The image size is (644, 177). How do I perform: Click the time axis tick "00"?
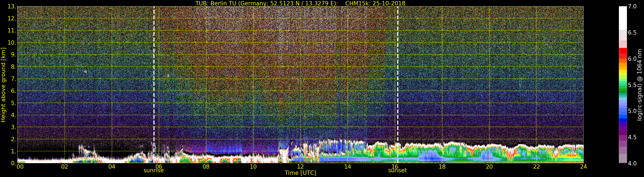[20, 167]
